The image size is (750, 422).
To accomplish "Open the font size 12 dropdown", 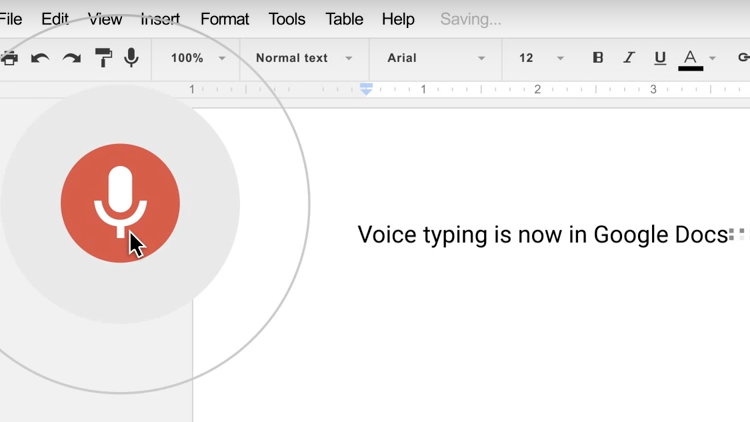I will [x=541, y=58].
